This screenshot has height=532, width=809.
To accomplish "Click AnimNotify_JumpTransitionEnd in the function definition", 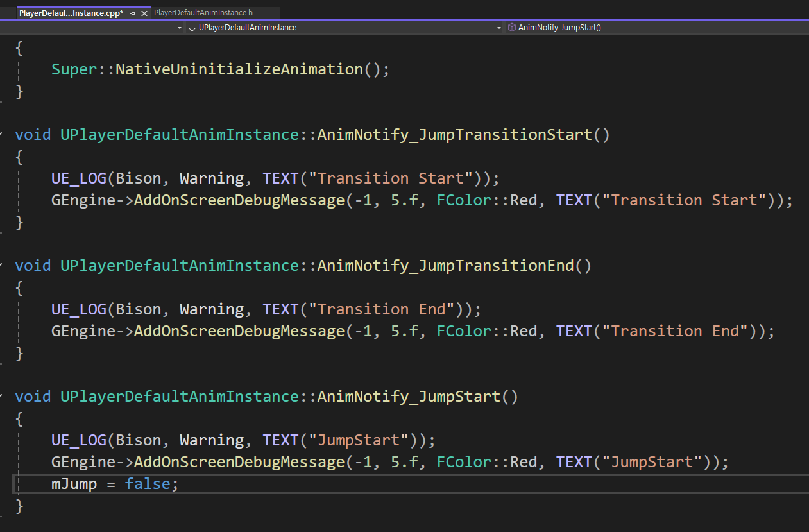I will [445, 266].
